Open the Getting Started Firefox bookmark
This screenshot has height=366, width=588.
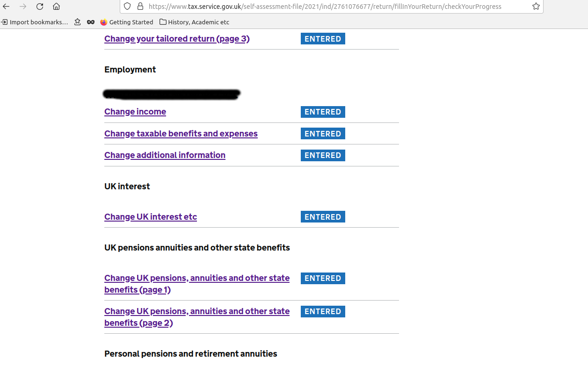click(x=126, y=22)
